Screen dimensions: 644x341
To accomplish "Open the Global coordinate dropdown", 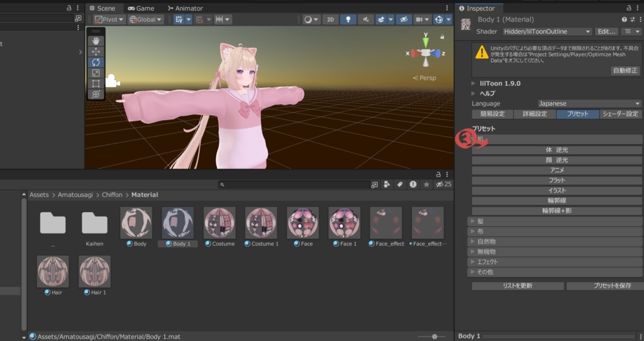I will click(x=146, y=20).
